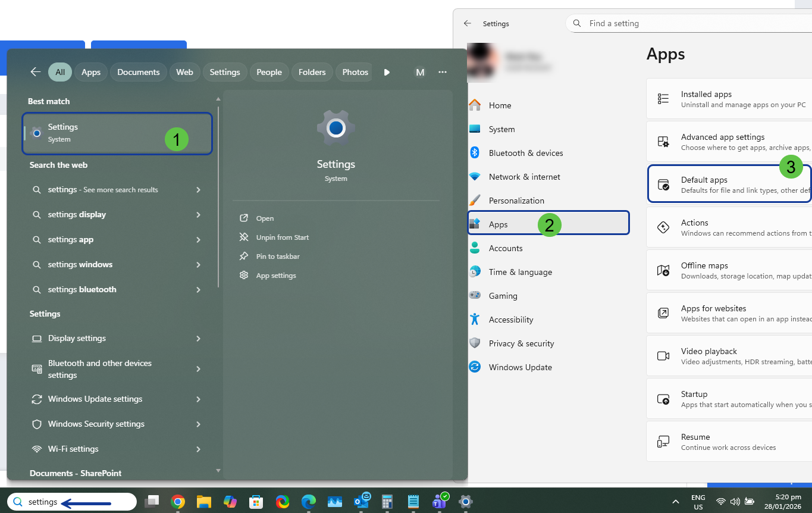Open Calculator from the taskbar

(387, 502)
